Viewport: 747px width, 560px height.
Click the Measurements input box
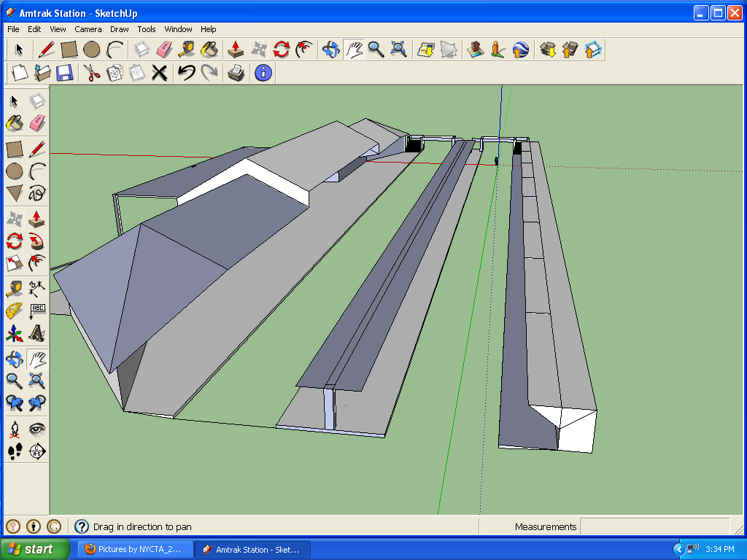pyautogui.click(x=654, y=526)
